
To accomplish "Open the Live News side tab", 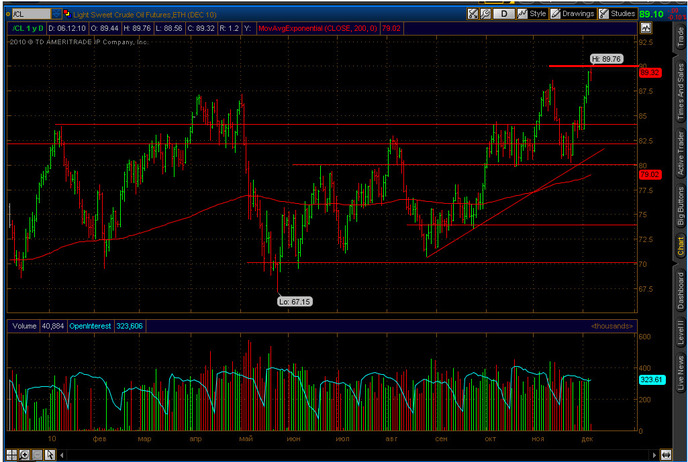I will pos(680,372).
